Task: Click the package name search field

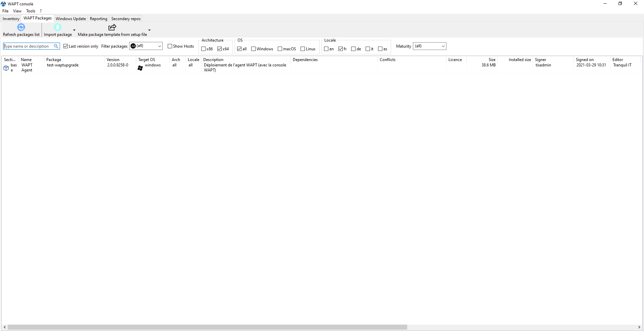Action: click(x=28, y=46)
